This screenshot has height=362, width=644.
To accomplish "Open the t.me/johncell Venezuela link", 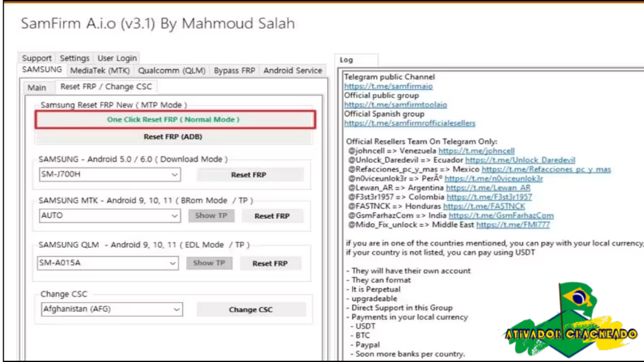I will 477,151.
